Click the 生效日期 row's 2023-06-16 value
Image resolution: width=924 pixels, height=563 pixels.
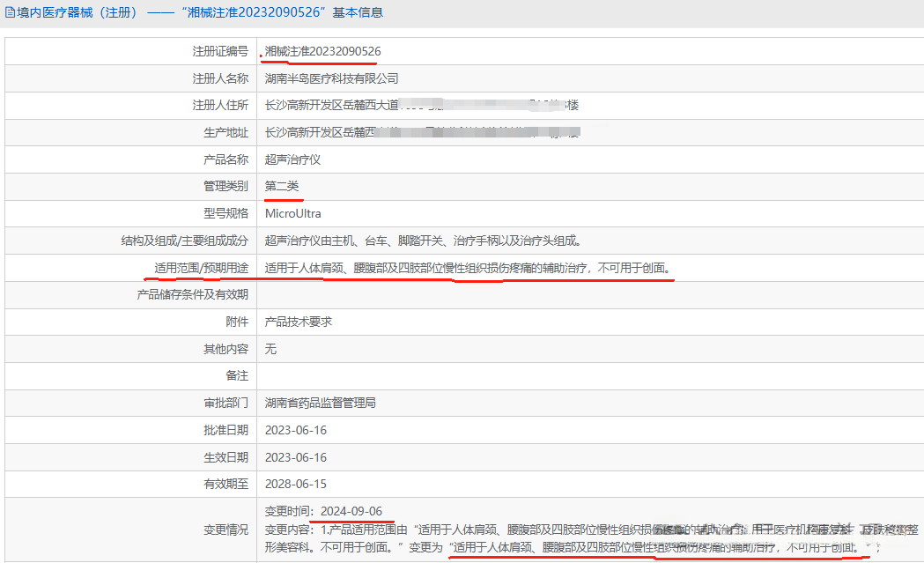(296, 457)
